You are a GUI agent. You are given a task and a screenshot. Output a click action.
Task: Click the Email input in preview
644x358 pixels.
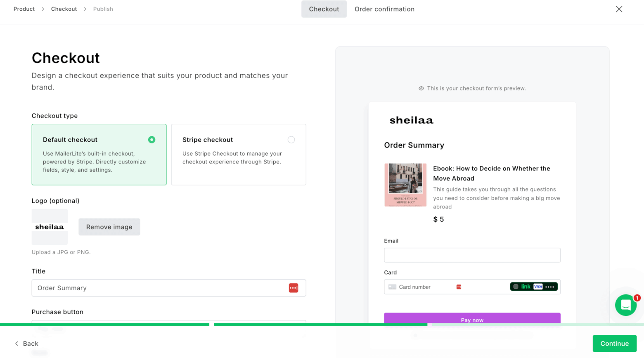click(x=472, y=255)
